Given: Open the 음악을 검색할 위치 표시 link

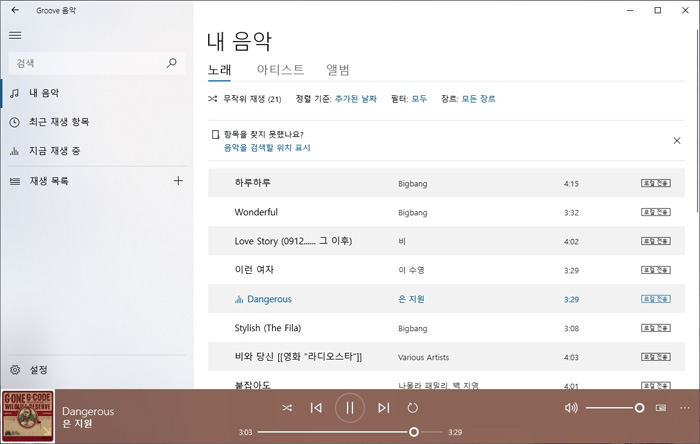Looking at the screenshot, I should click(x=267, y=148).
